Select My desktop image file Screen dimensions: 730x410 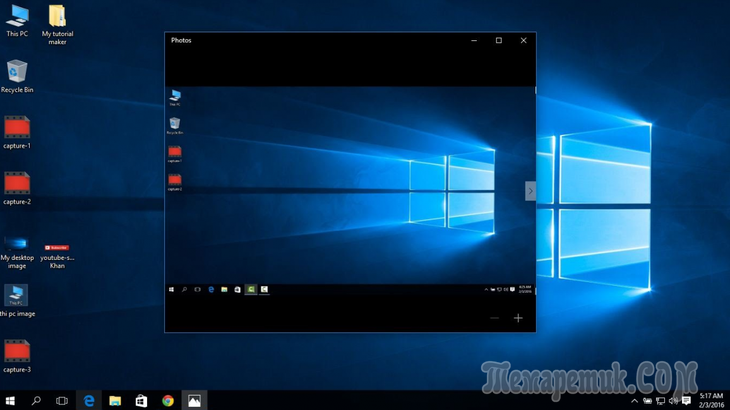tap(17, 253)
